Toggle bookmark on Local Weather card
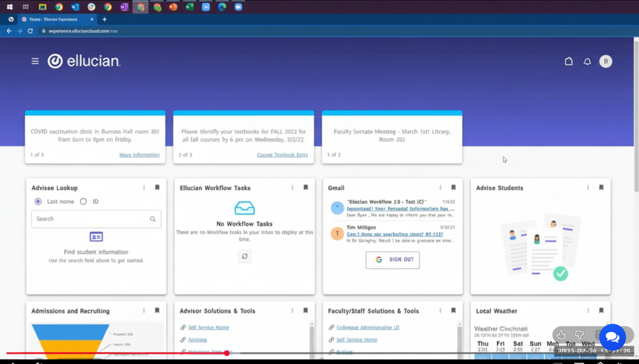 [601, 311]
